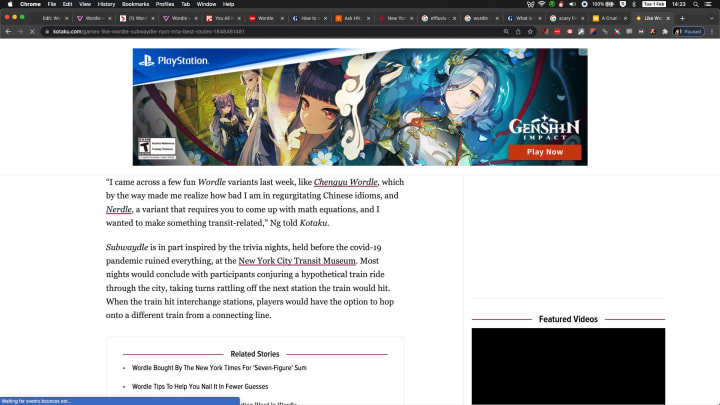Click the first red extension icon in toolbar

coord(545,32)
